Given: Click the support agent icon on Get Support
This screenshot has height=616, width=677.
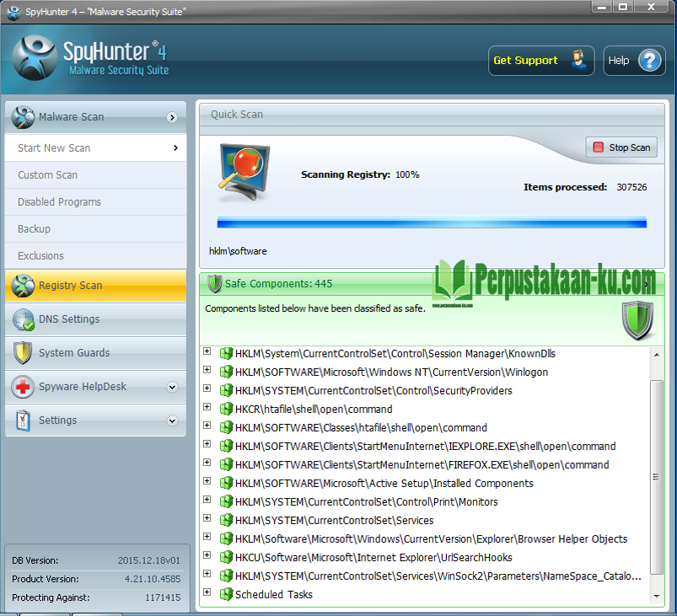Looking at the screenshot, I should coord(578,61).
